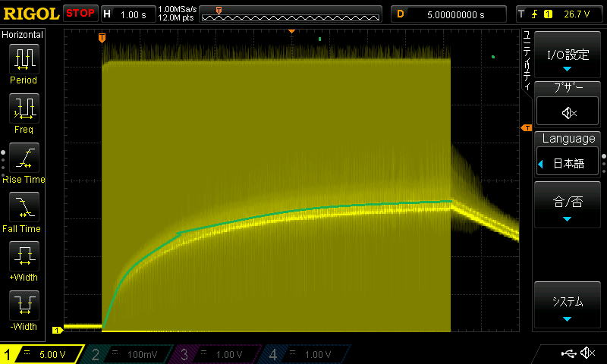
Task: Select the horizontal timebase 1.00 s field
Action: [x=129, y=14]
